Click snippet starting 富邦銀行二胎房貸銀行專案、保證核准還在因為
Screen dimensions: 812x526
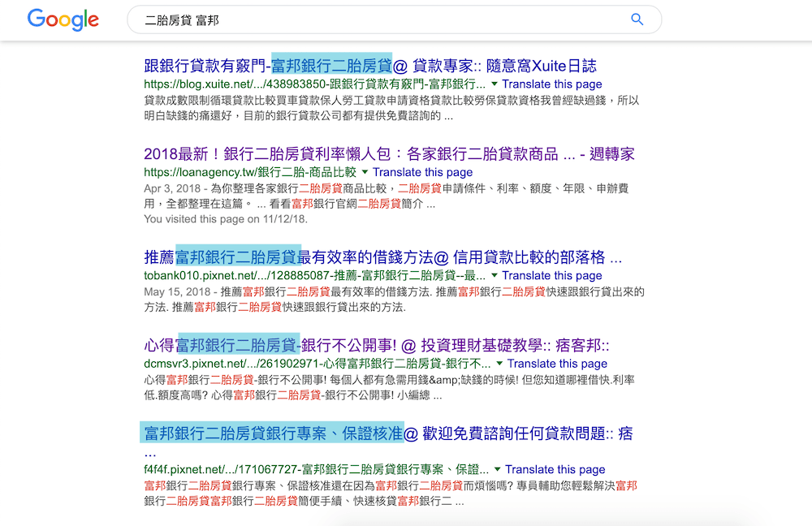coord(391,494)
